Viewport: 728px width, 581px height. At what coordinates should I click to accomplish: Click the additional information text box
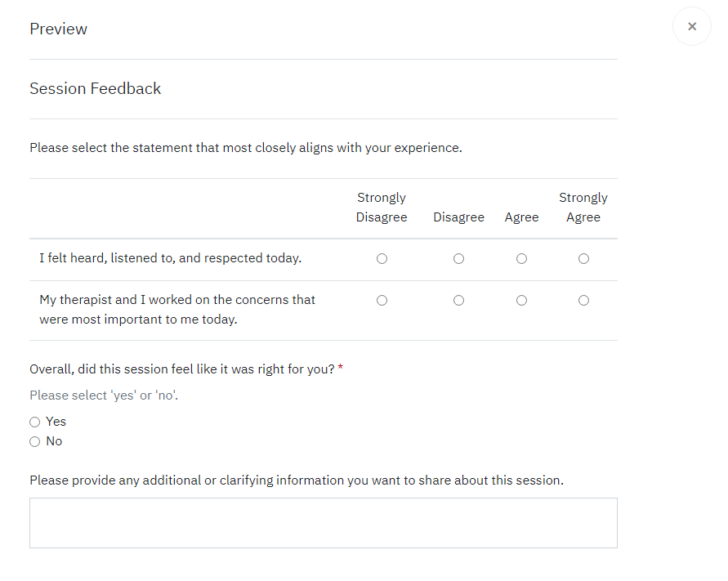click(323, 523)
